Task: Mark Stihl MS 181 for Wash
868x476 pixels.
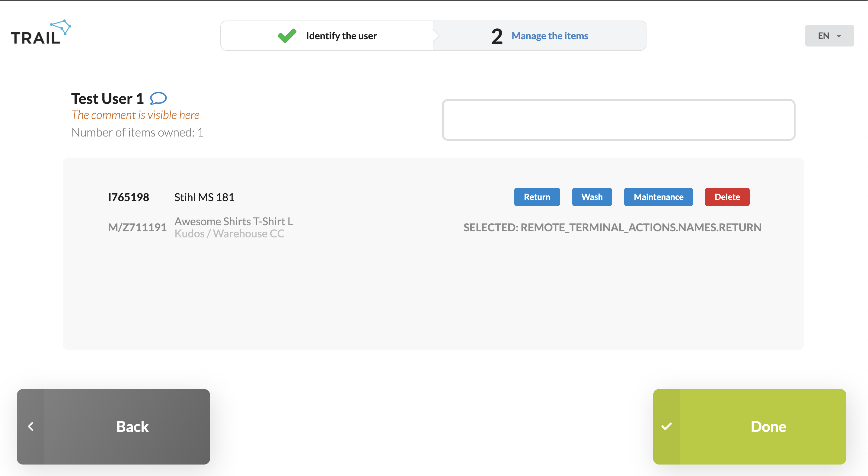Action: click(x=592, y=197)
